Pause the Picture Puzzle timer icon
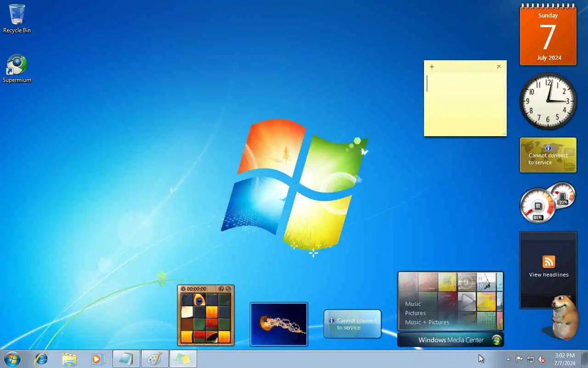This screenshot has width=588, height=368. pos(183,289)
